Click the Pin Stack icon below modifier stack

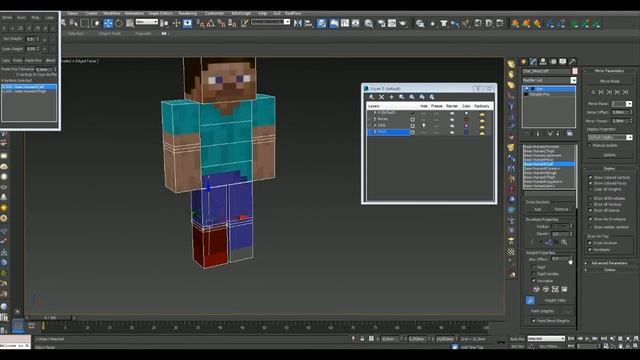coord(527,133)
